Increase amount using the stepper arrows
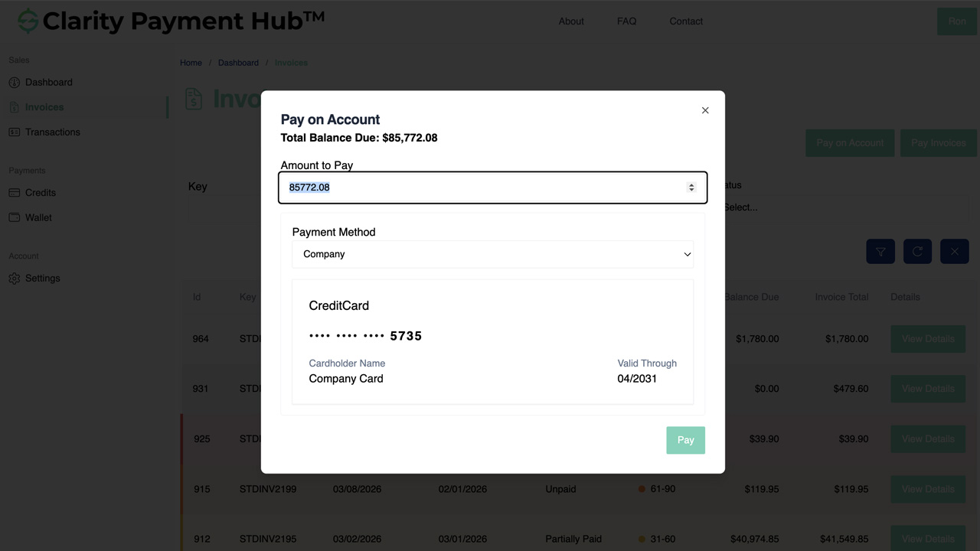This screenshot has height=551, width=980. tap(691, 184)
